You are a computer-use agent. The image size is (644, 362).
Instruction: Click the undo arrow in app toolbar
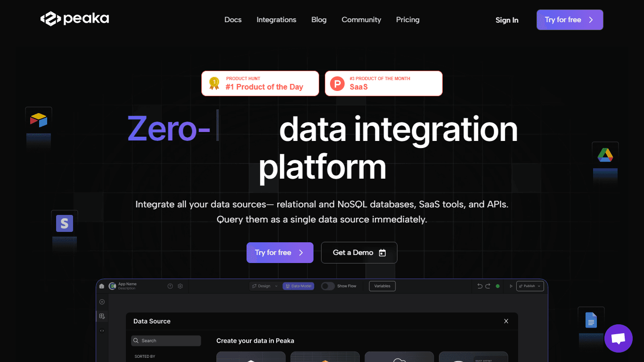pyautogui.click(x=480, y=286)
